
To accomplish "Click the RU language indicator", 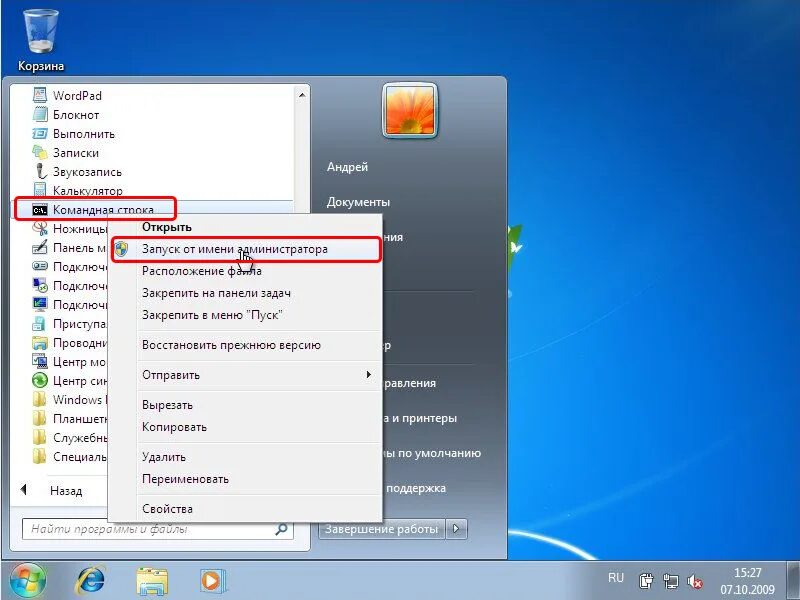I will 616,578.
